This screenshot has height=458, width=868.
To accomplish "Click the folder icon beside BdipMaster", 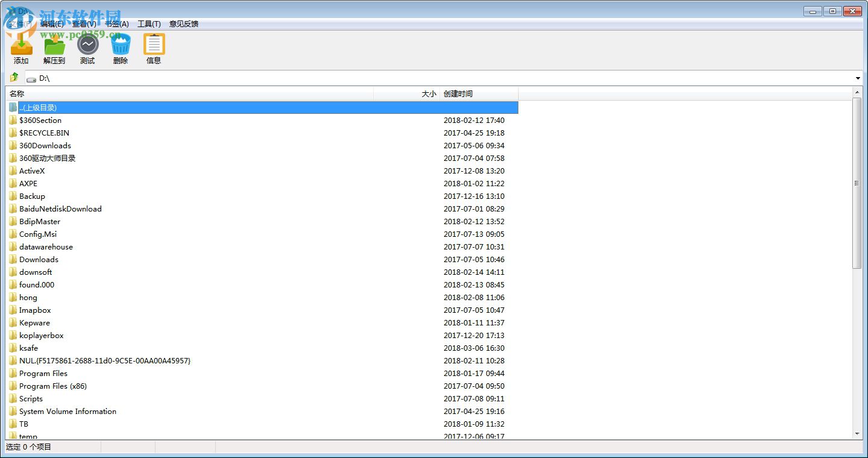I will [x=13, y=221].
